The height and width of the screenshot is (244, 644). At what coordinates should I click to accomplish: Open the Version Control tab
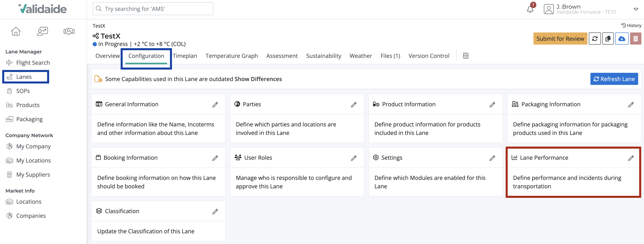(429, 56)
